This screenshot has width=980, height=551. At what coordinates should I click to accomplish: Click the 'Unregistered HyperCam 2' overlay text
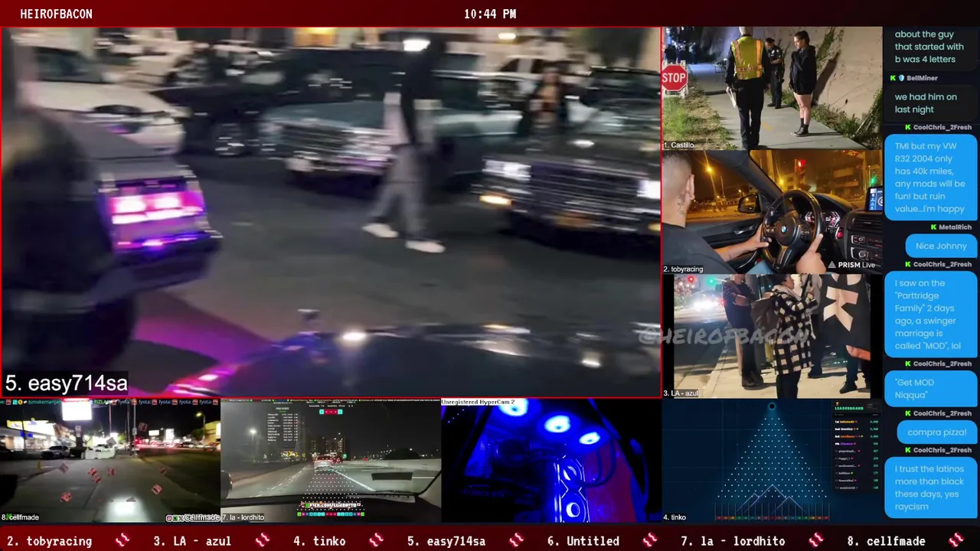478,402
